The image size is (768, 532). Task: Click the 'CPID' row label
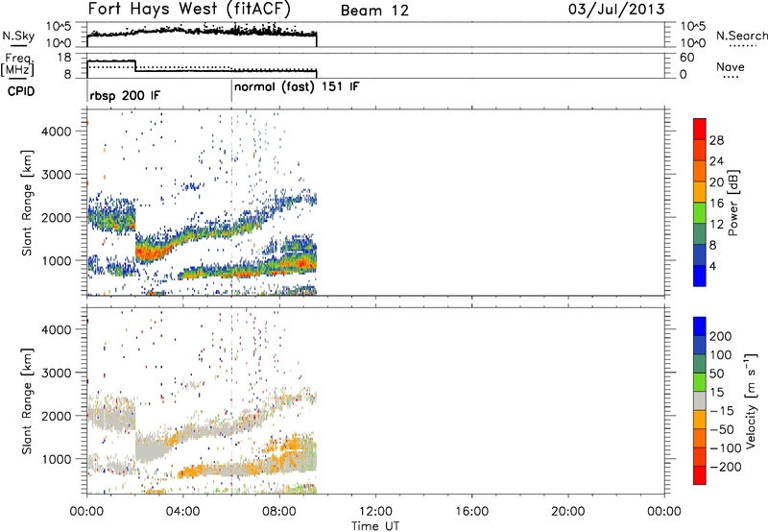[21, 91]
